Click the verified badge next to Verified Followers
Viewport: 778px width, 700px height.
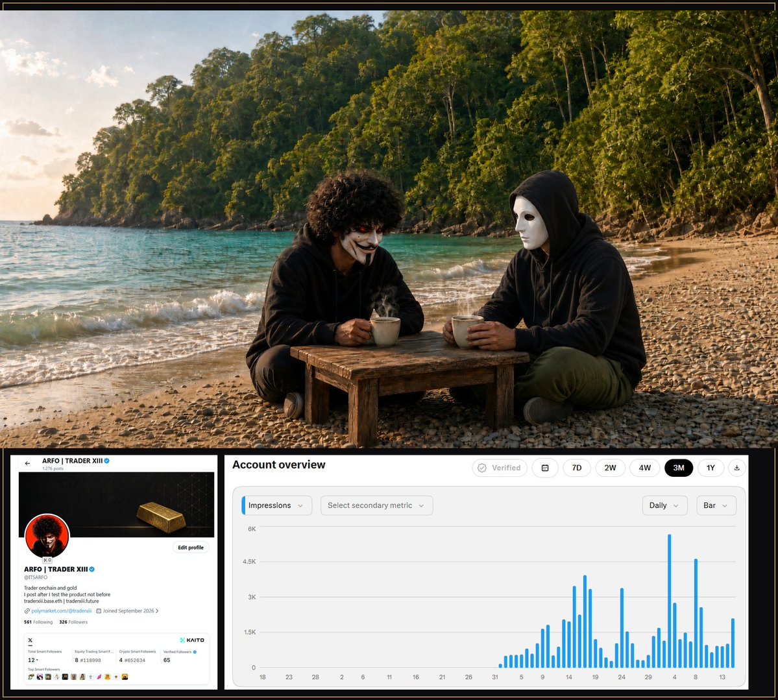195,652
